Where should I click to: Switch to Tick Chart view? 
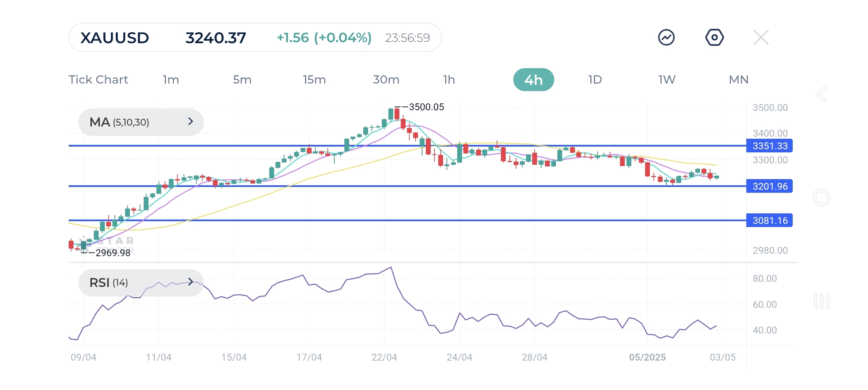click(x=98, y=80)
